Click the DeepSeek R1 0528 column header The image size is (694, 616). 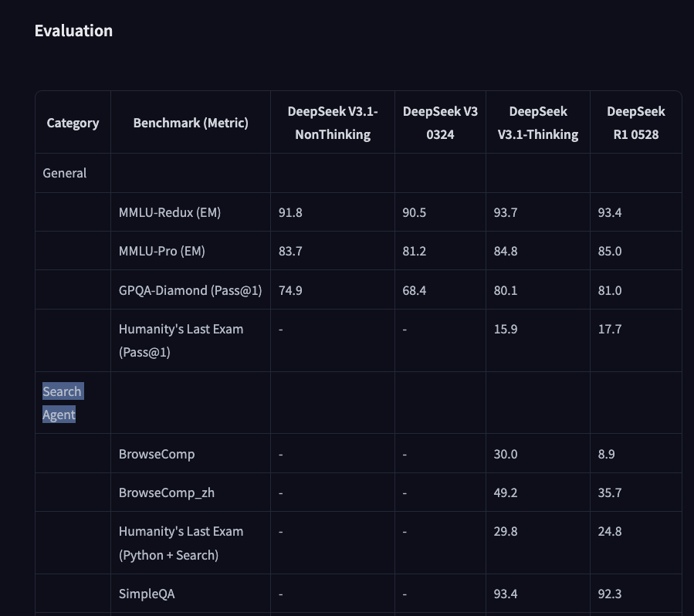tap(636, 123)
